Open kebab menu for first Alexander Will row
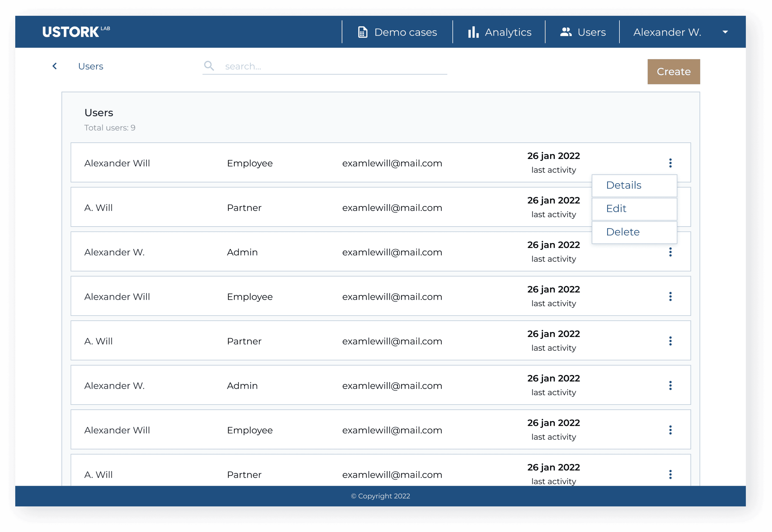 [670, 163]
